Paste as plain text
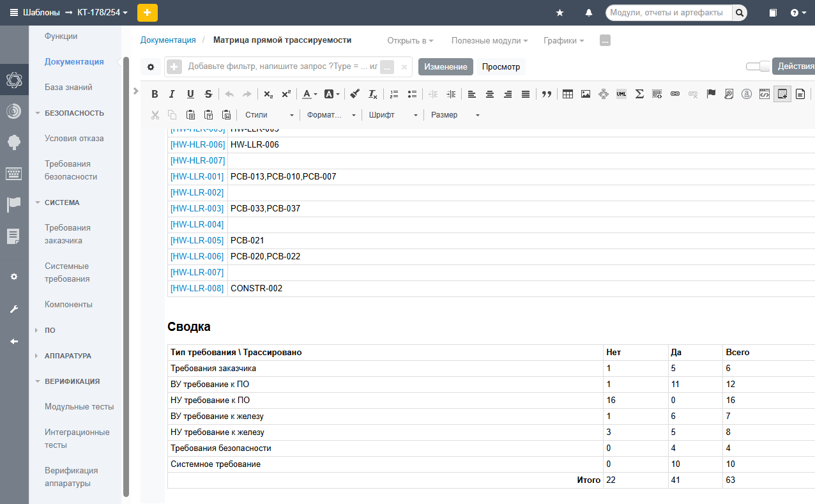 point(208,115)
